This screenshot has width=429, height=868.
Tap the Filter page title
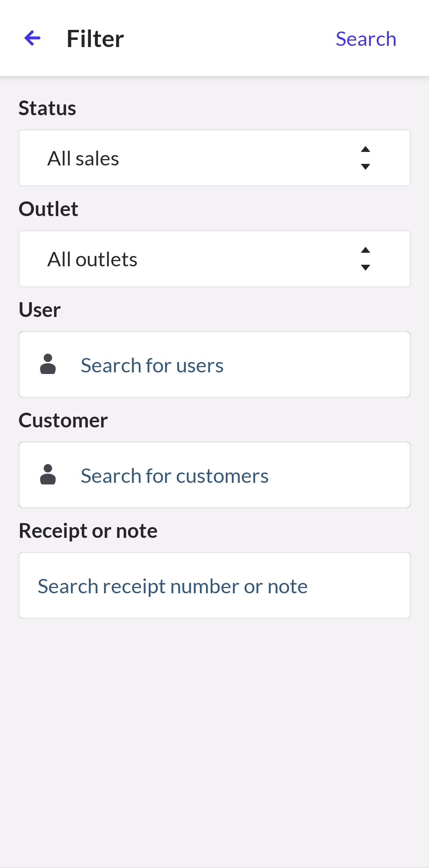(x=95, y=39)
